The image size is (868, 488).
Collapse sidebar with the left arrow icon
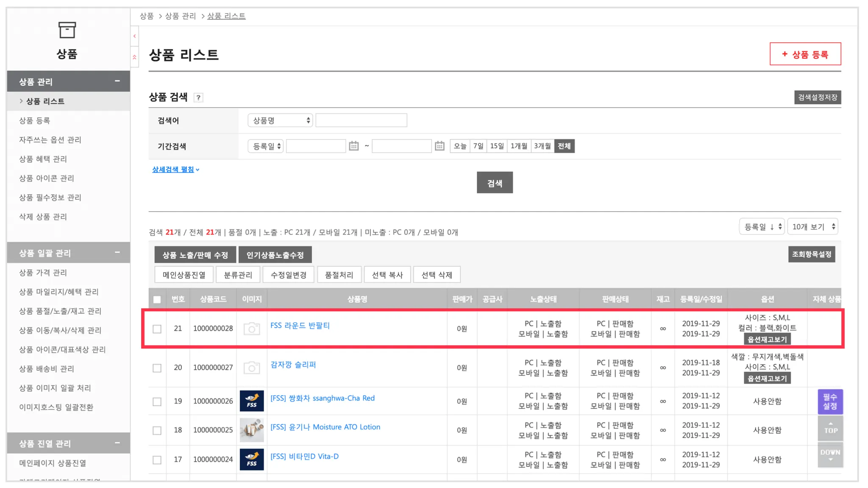(x=134, y=36)
